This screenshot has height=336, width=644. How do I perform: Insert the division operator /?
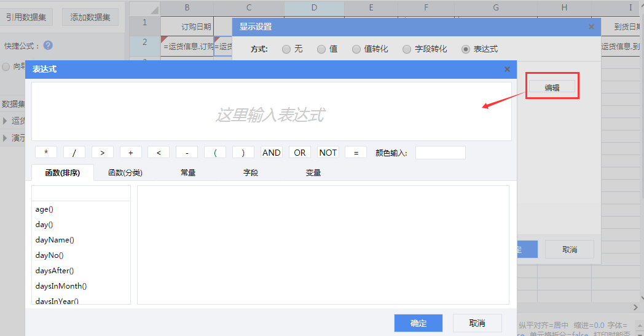(74, 153)
